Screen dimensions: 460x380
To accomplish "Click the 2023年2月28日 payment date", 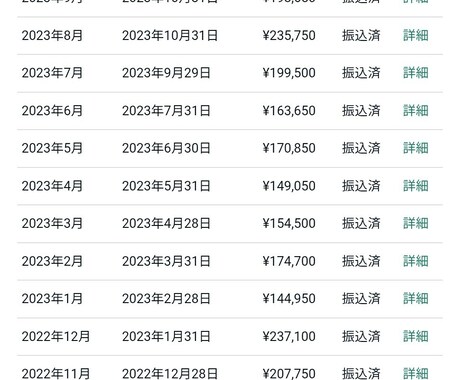I will coord(166,298).
